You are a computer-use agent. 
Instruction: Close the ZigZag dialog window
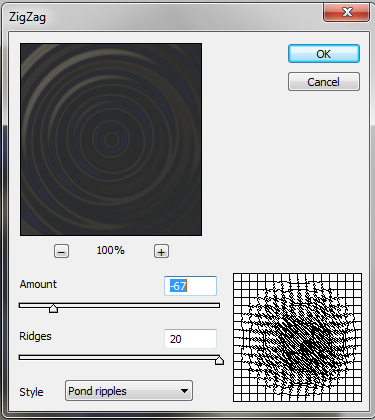[x=346, y=12]
